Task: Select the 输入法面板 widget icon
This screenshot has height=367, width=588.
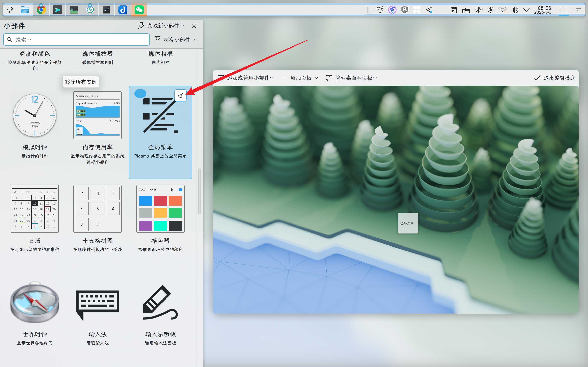Action: (160, 302)
